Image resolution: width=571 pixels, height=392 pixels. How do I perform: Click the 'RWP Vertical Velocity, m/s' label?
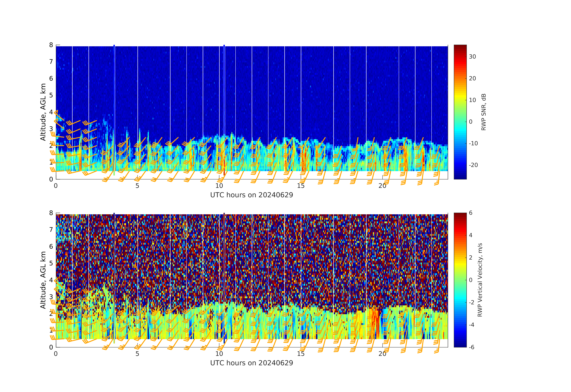pyautogui.click(x=480, y=280)
